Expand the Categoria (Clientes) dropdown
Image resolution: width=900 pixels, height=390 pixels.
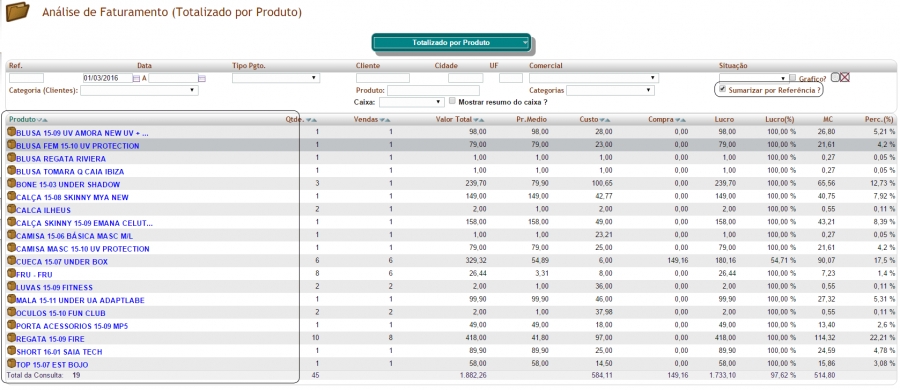point(139,90)
